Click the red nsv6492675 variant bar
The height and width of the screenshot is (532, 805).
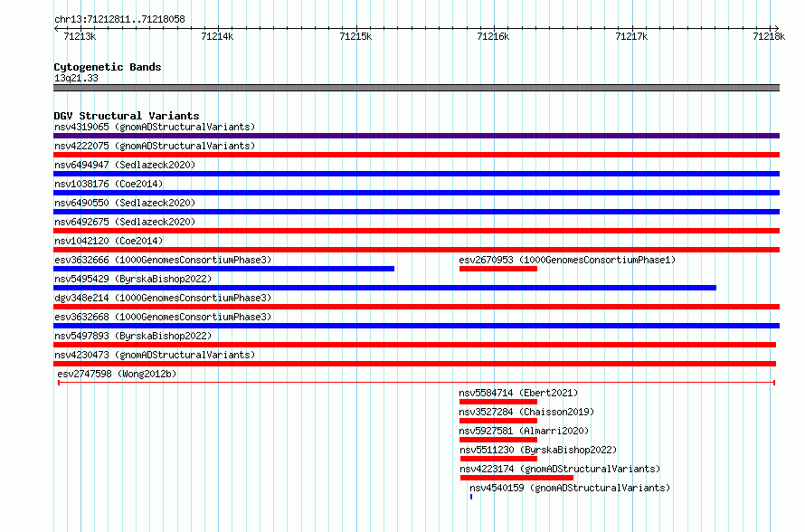pos(416,231)
